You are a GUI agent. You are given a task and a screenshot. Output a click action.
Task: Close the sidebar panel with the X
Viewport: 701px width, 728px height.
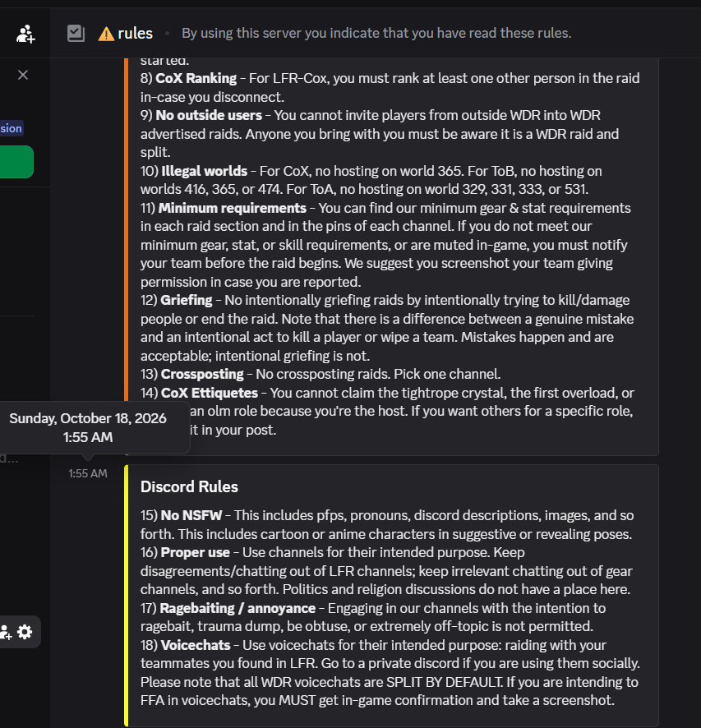(23, 75)
